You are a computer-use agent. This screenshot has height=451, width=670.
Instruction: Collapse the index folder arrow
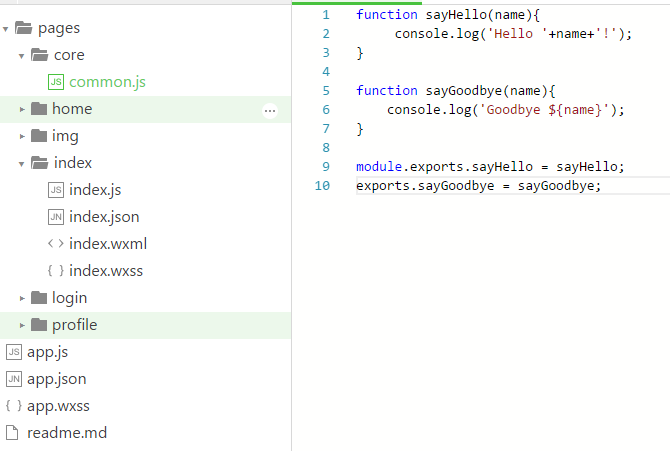(x=21, y=164)
